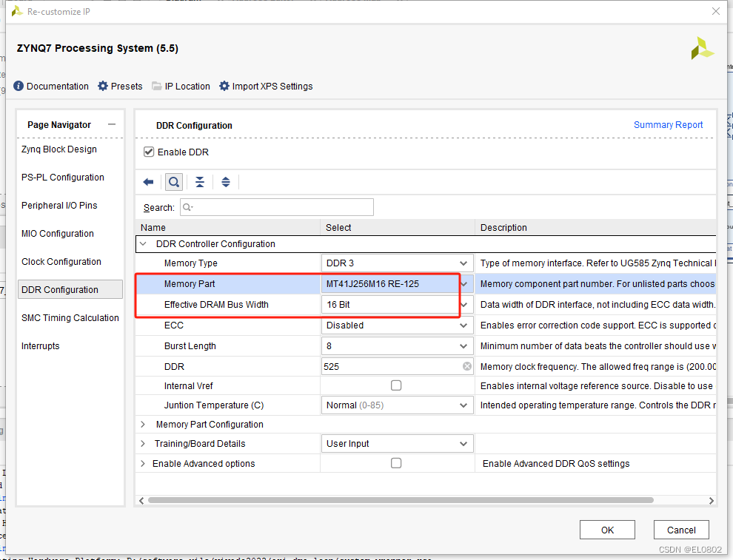Screen dimensions: 733x560
Task: Go to Clock Configuration page
Action: pos(61,262)
